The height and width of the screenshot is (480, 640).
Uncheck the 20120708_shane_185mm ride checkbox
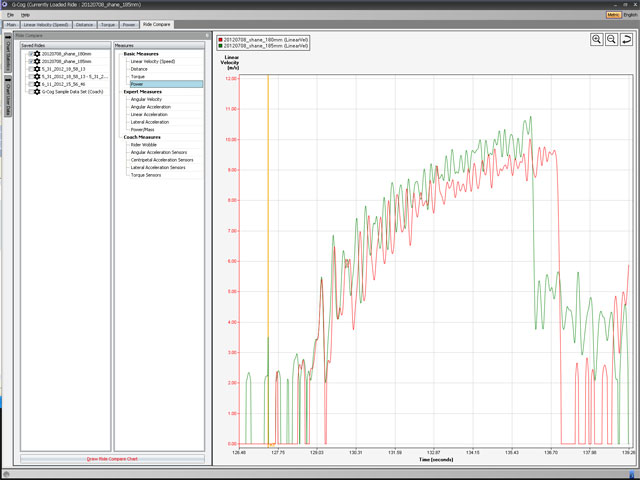pyautogui.click(x=29, y=60)
